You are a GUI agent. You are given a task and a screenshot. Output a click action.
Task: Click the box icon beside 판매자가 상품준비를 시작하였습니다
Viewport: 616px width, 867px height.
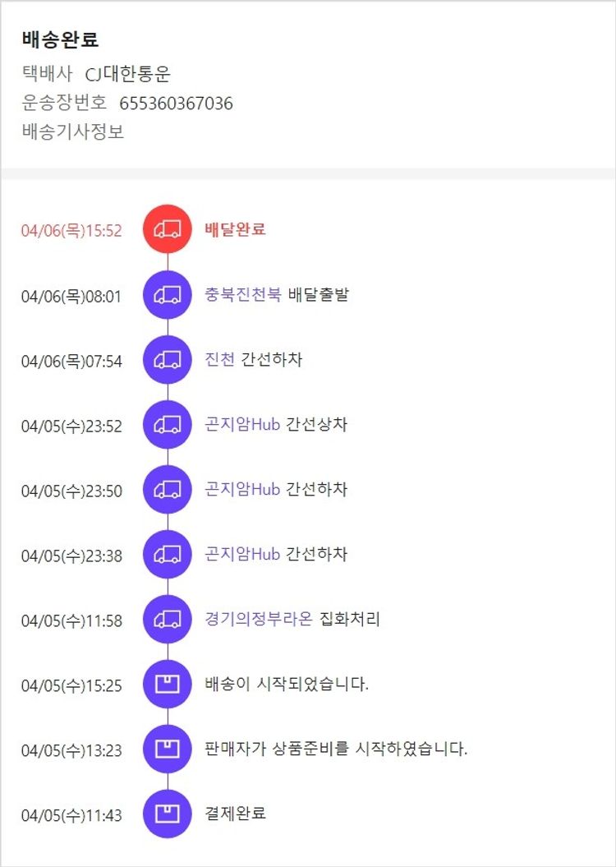click(x=168, y=749)
